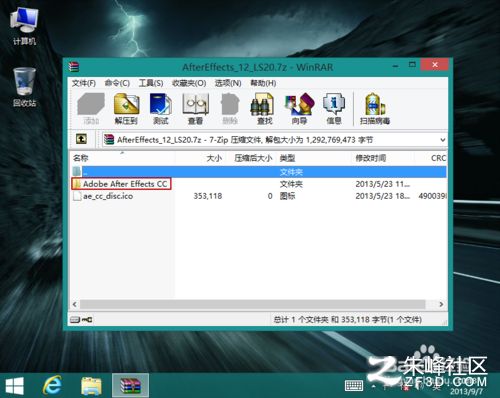The image size is (500, 398).
Task: Launch the Wizard (向导) icon
Action: pyautogui.click(x=299, y=109)
